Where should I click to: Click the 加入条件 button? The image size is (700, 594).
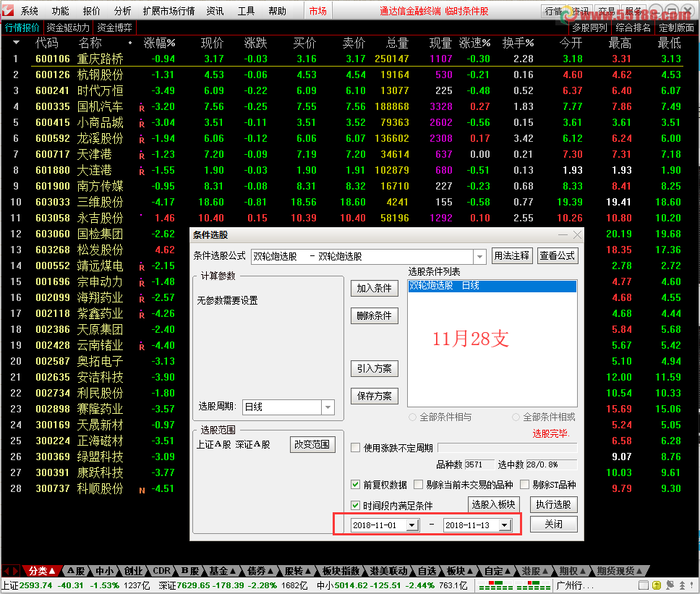pos(374,288)
